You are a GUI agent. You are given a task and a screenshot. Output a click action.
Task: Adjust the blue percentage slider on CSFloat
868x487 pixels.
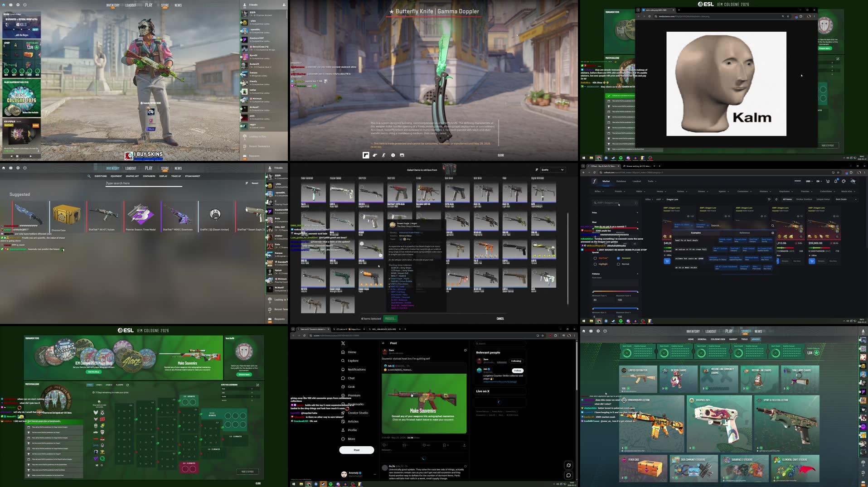coord(615,309)
